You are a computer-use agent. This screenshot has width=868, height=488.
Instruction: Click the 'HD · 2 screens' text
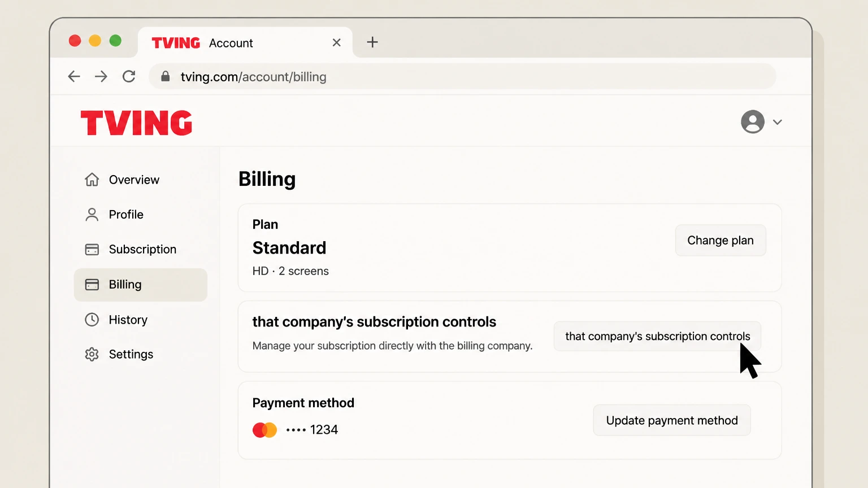290,271
